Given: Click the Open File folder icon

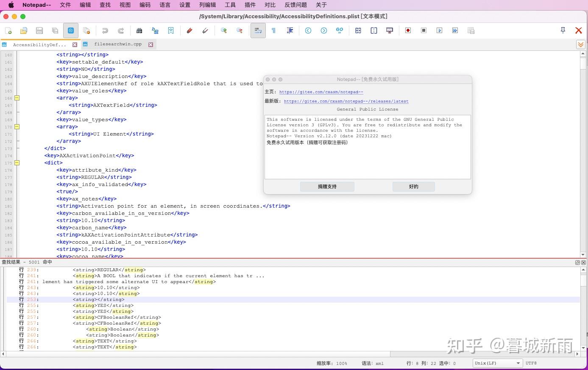Looking at the screenshot, I should pos(24,31).
